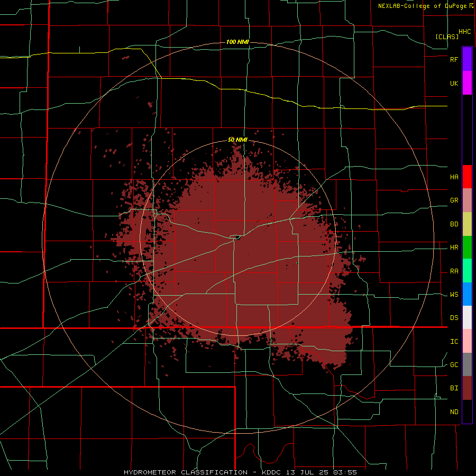This screenshot has width=476, height=476.
Task: Pick the white DS legend swatch
Action: tap(467, 317)
